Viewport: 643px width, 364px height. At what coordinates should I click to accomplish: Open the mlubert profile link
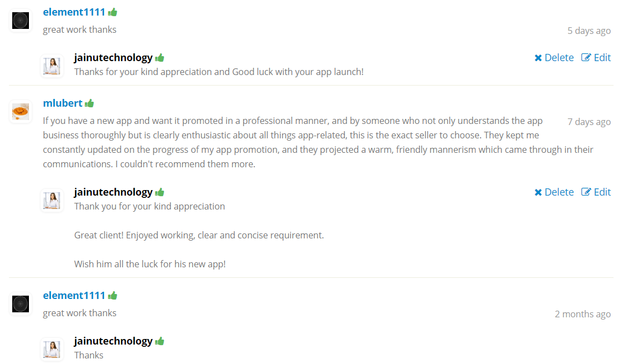[x=62, y=103]
